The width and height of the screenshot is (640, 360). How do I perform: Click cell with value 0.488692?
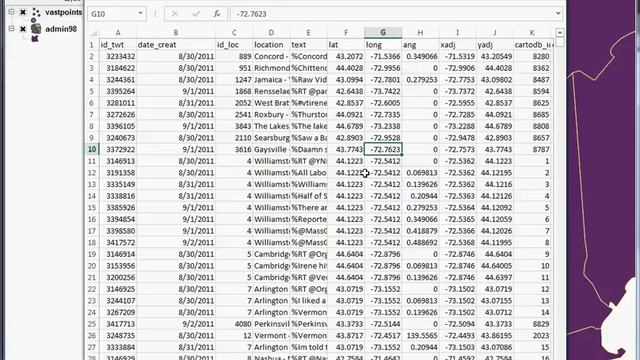coord(420,242)
